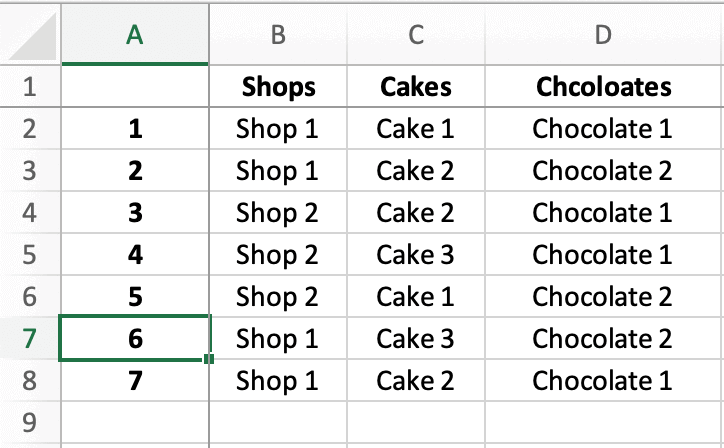Select the row 4 header
The image size is (724, 448).
[x=29, y=213]
